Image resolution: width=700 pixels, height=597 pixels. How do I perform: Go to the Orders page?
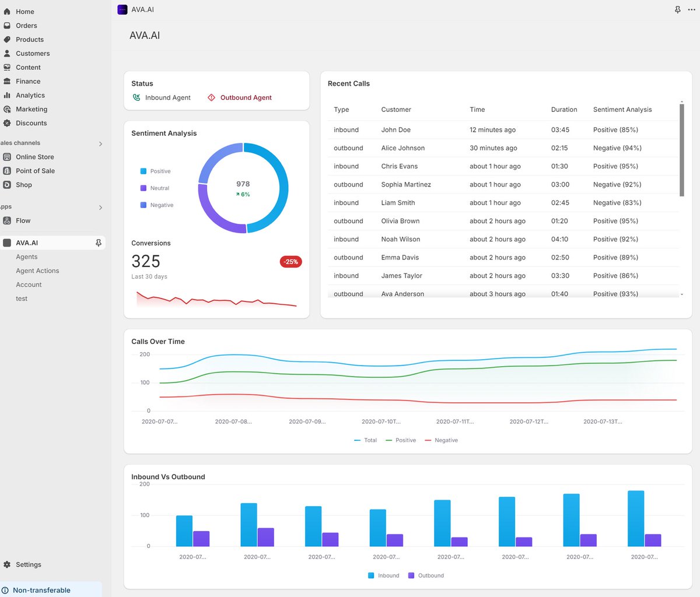[26, 26]
